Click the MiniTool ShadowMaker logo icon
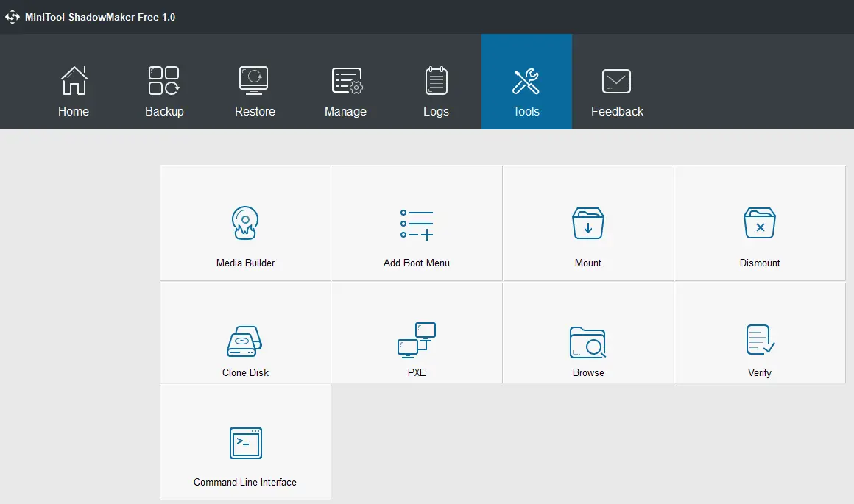This screenshot has height=504, width=854. pyautogui.click(x=12, y=17)
